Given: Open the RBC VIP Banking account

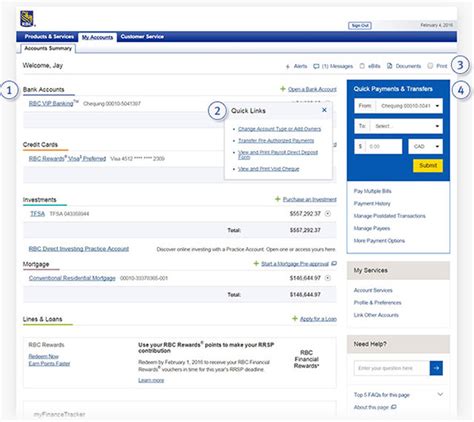Looking at the screenshot, I should (51, 103).
